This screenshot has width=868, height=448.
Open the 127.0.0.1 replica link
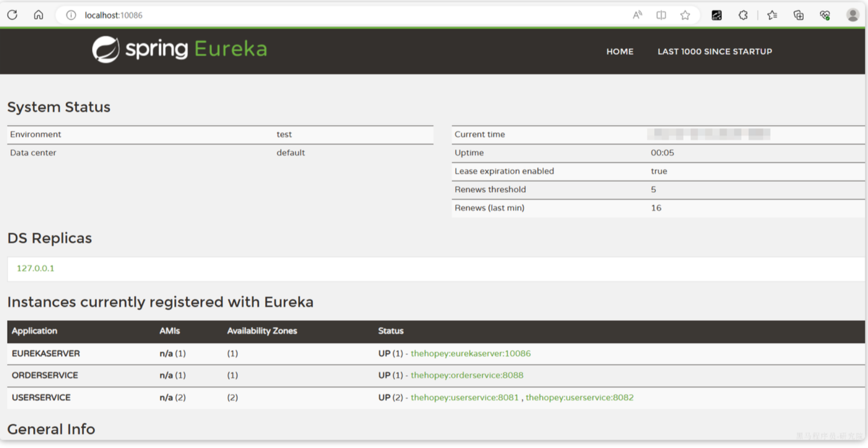click(35, 268)
